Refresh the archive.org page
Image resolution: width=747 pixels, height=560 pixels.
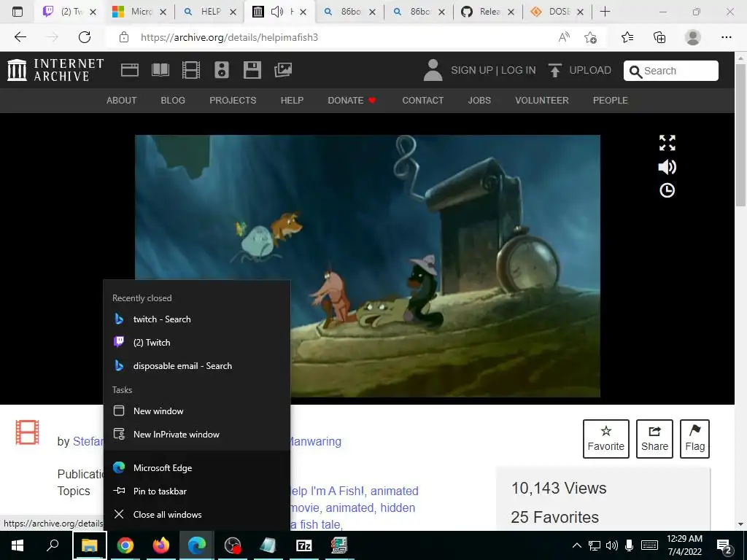(85, 37)
